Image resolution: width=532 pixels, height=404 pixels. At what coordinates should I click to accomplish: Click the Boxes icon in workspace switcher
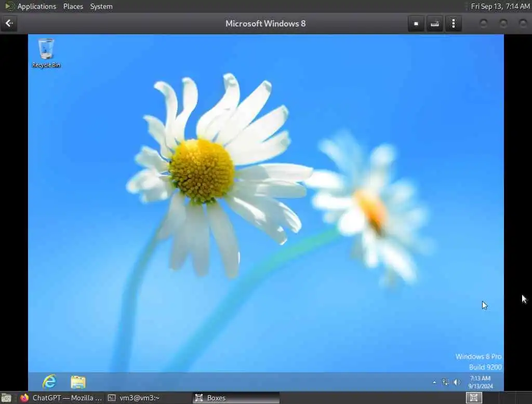tap(474, 398)
